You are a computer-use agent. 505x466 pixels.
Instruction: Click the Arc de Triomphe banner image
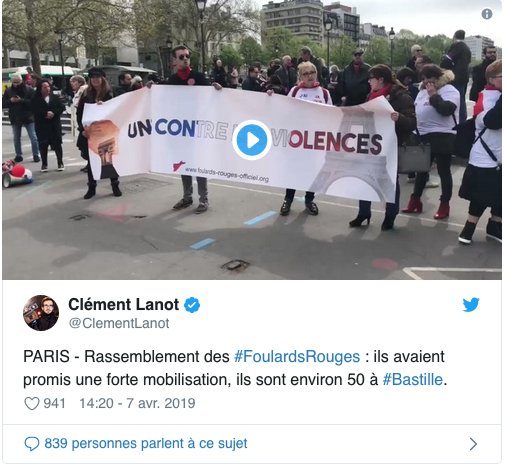click(x=102, y=150)
